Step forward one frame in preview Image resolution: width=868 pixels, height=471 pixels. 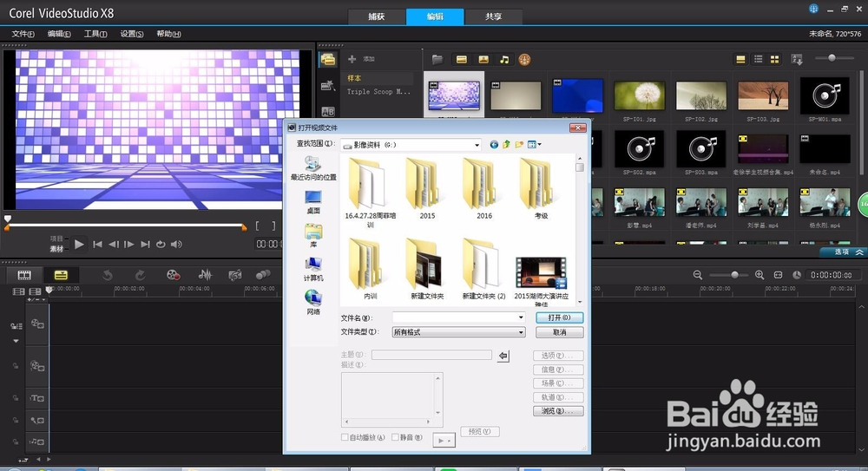pyautogui.click(x=129, y=244)
